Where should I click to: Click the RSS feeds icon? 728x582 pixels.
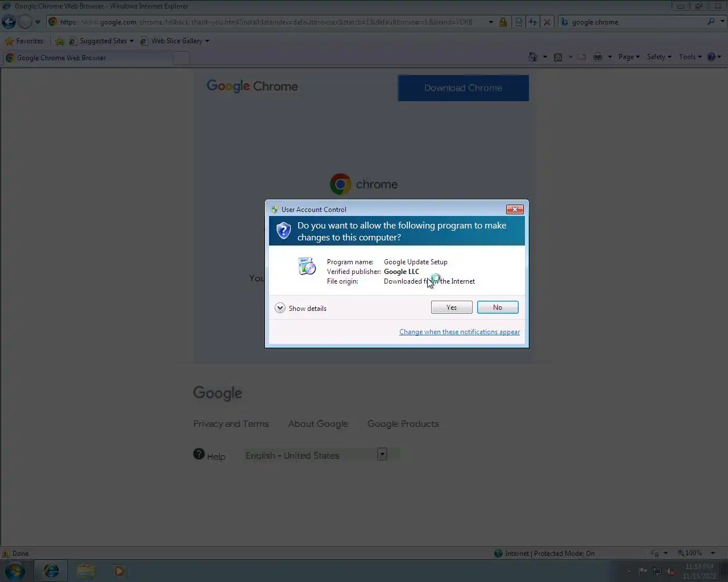point(558,57)
